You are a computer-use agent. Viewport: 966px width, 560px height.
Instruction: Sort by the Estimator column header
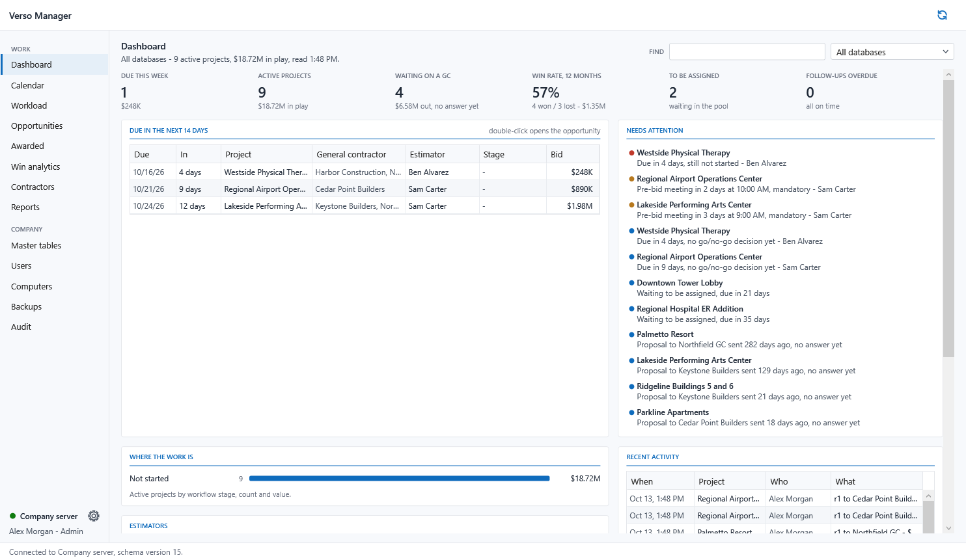442,154
